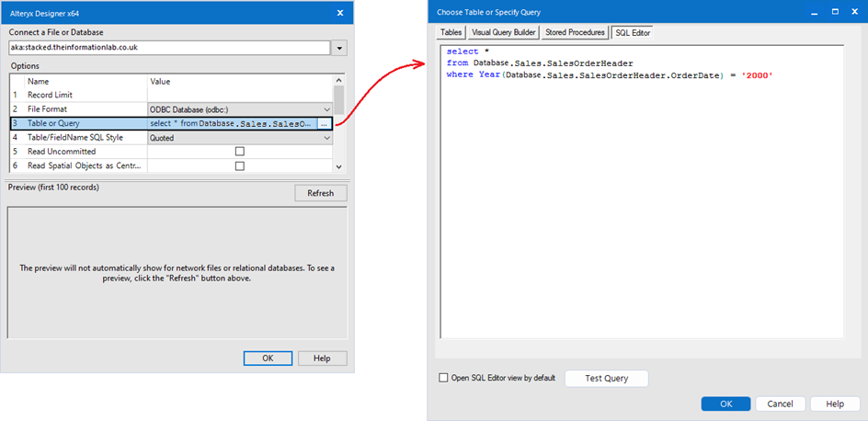Viewport: 868px width, 421px height.
Task: Click Cancel in Choose Table dialog
Action: tap(780, 404)
